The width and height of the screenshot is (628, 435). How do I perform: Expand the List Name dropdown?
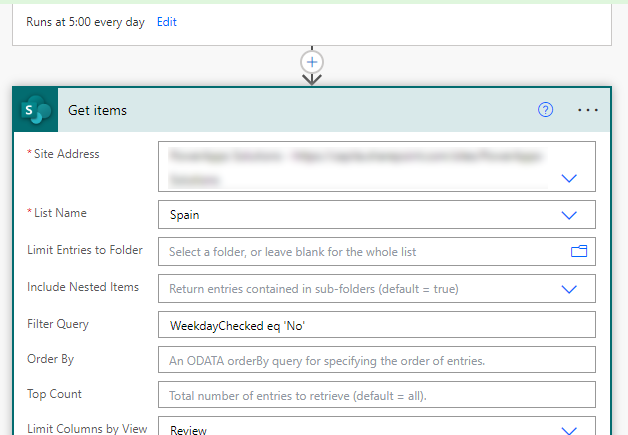[569, 215]
